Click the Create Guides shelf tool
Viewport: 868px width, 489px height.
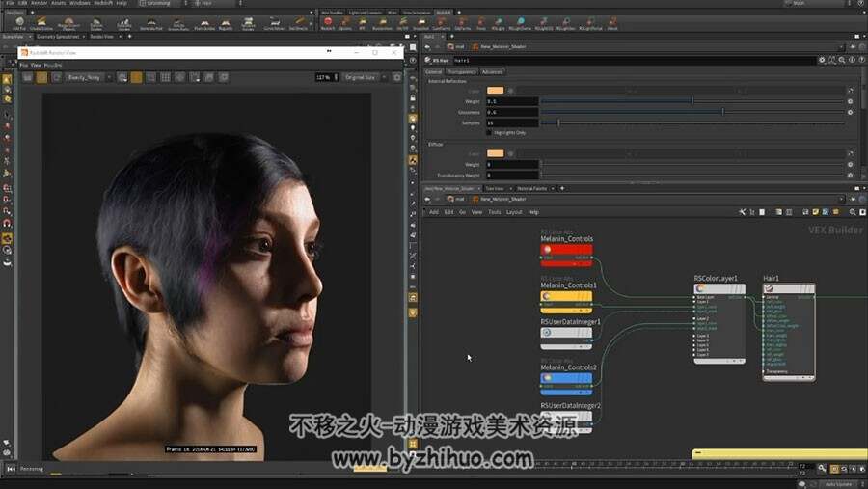pos(41,23)
